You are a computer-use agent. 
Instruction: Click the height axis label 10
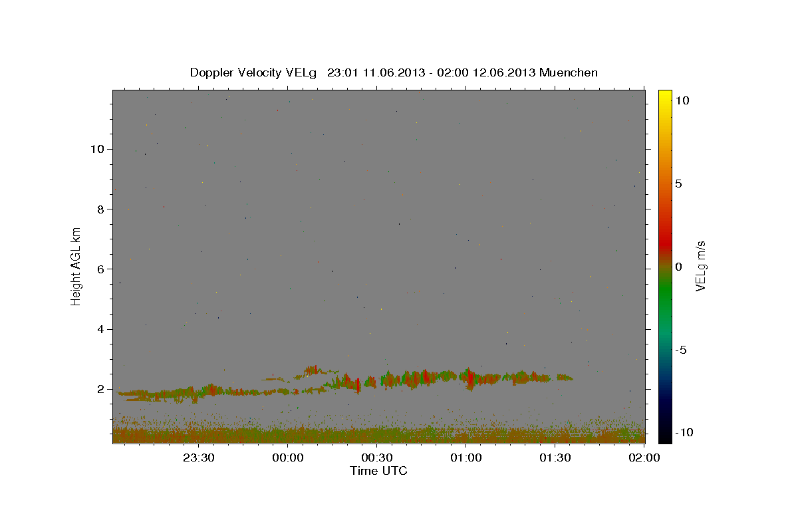(98, 148)
